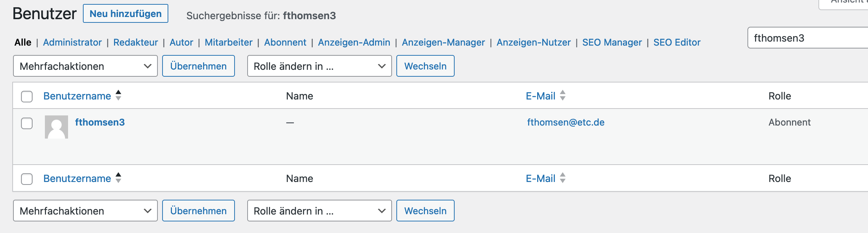Click sort arrows beside bottom E-Mail header
868x233 pixels.
(562, 178)
